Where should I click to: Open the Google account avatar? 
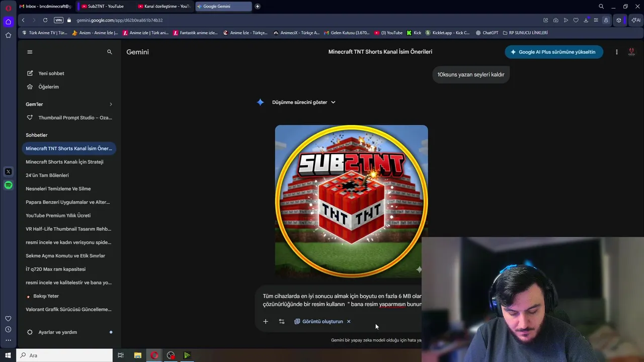[631, 52]
